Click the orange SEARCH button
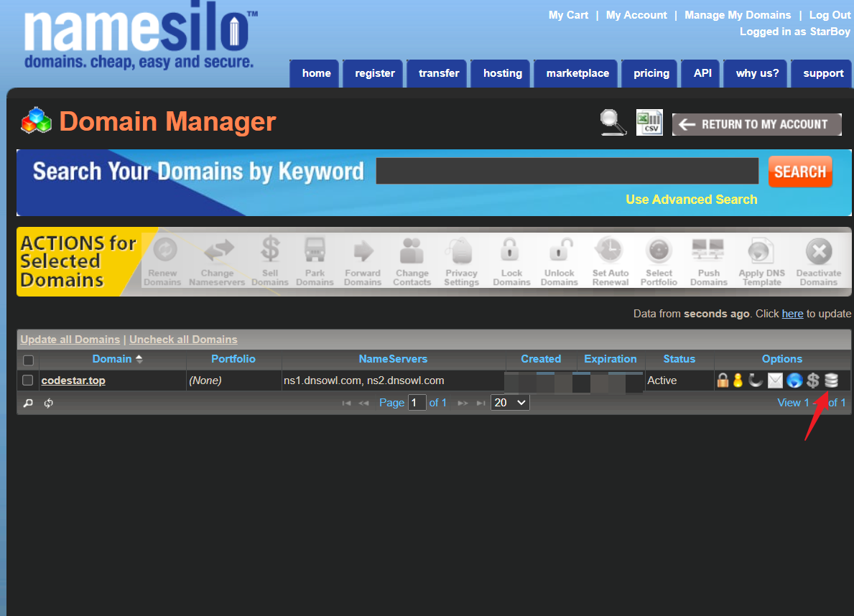 click(x=800, y=172)
